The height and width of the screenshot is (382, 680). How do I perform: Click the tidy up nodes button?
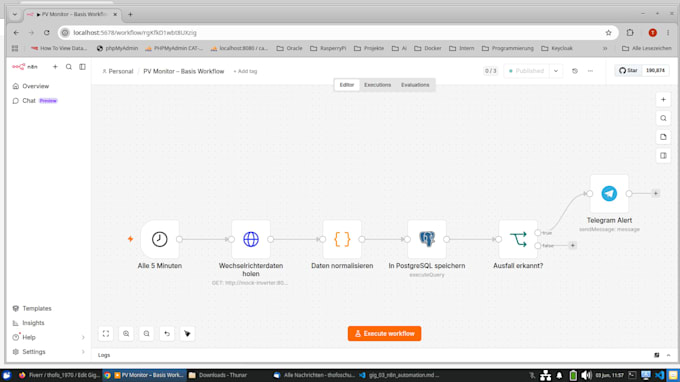pyautogui.click(x=187, y=333)
